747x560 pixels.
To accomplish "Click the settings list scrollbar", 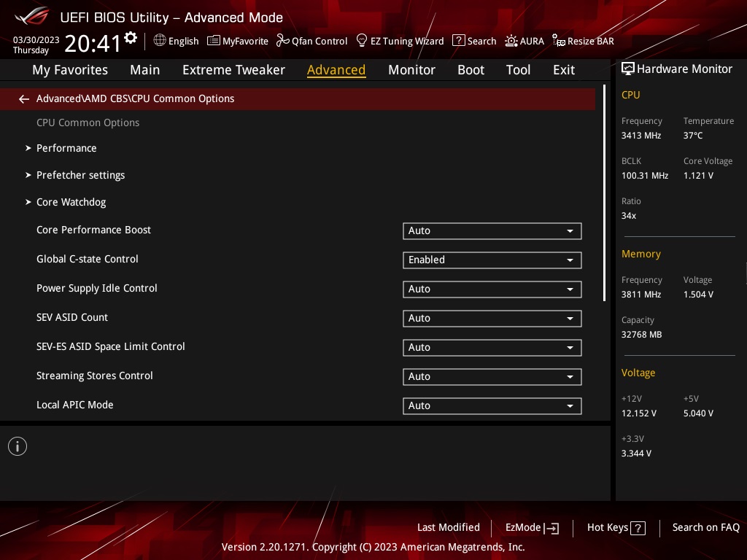I will tap(604, 192).
